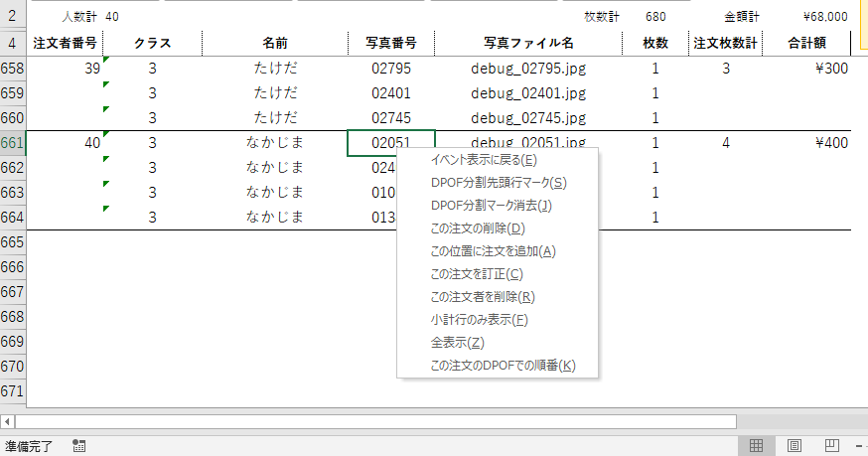Click the 写真ファイル名 header cell
This screenshot has width=868, height=456.
tap(528, 43)
